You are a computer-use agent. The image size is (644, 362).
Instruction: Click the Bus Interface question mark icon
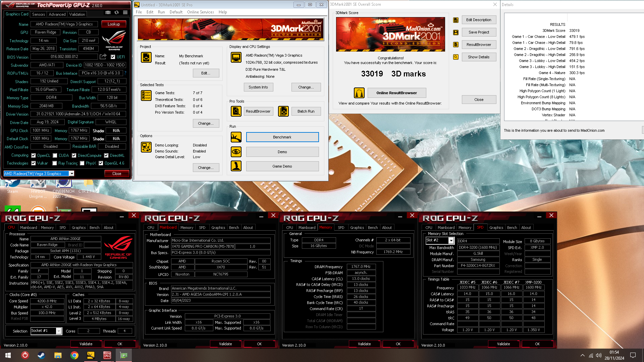125,73
